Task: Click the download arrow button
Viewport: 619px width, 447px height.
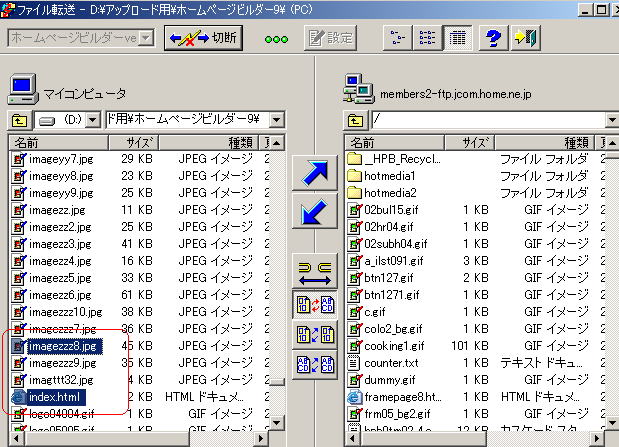Action: coord(315,214)
